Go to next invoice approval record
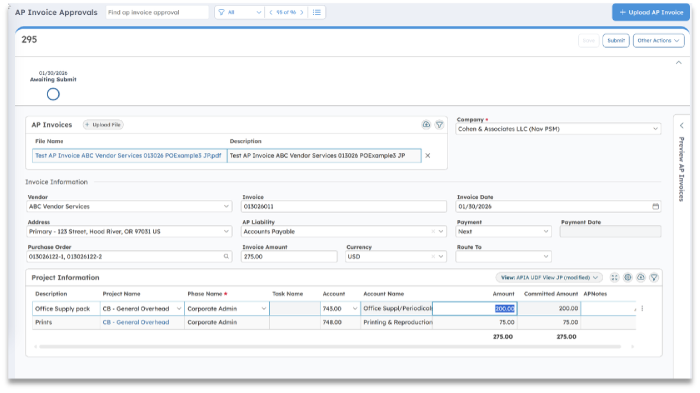 tap(302, 13)
